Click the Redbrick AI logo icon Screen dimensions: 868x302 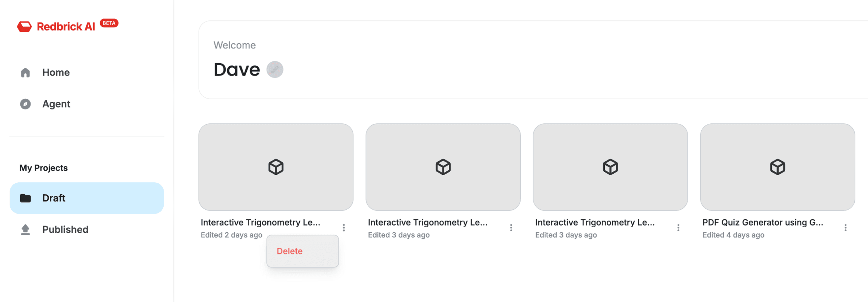(x=24, y=27)
